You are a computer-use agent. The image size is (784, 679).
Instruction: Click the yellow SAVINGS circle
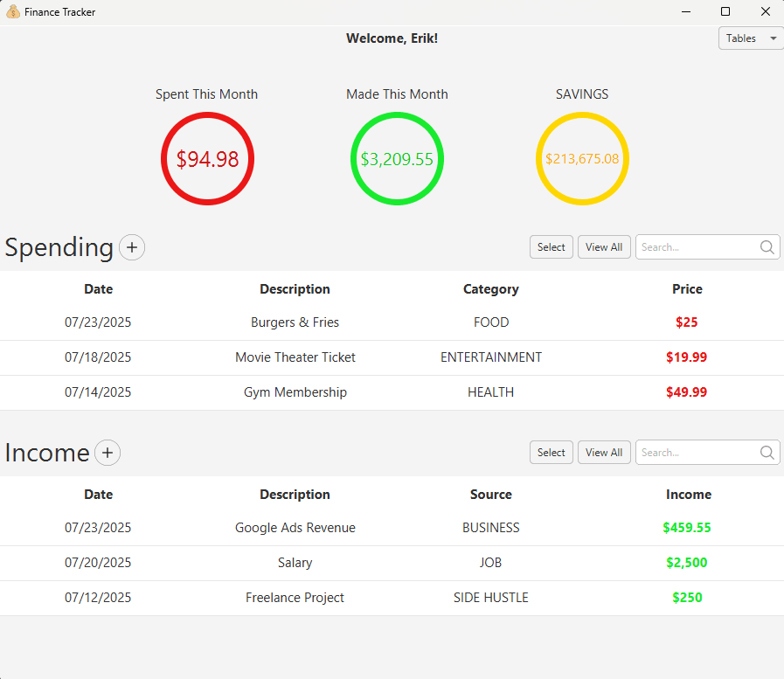(x=582, y=159)
